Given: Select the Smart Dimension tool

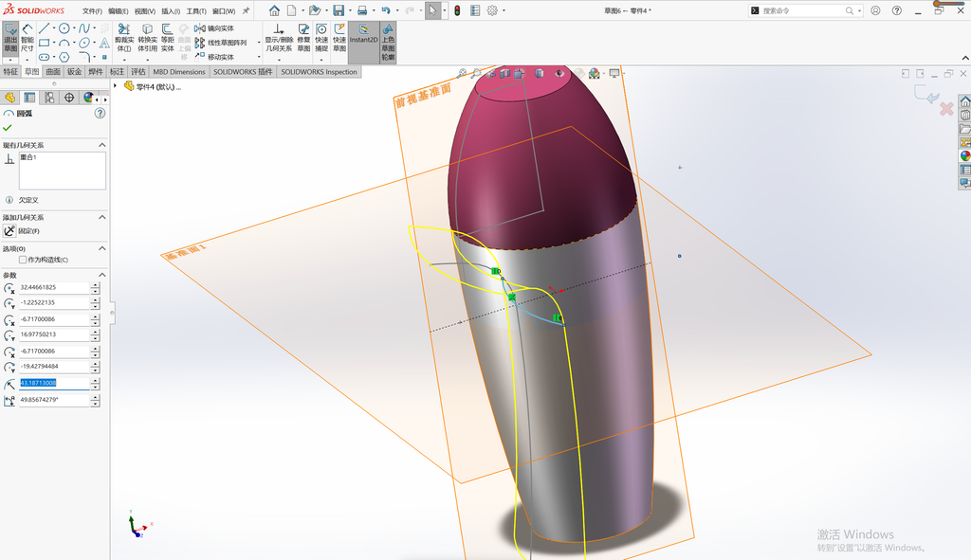Looking at the screenshot, I should tap(27, 38).
